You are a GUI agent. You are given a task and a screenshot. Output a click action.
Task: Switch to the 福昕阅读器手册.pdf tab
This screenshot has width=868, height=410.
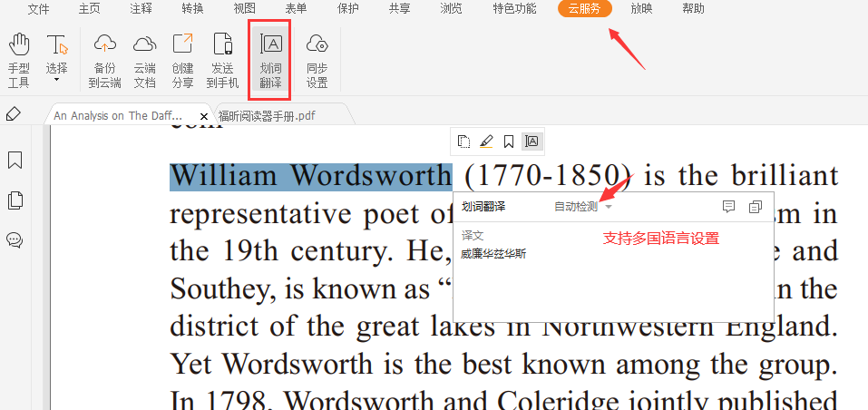[267, 116]
